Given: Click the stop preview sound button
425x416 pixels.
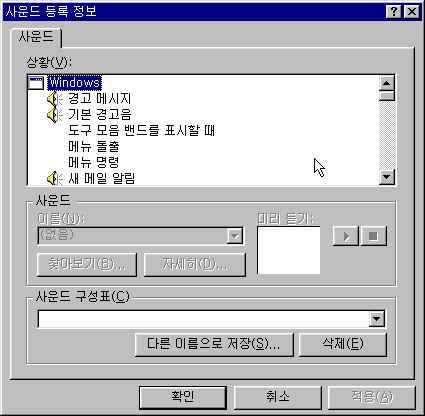Looking at the screenshot, I should click(x=373, y=236).
